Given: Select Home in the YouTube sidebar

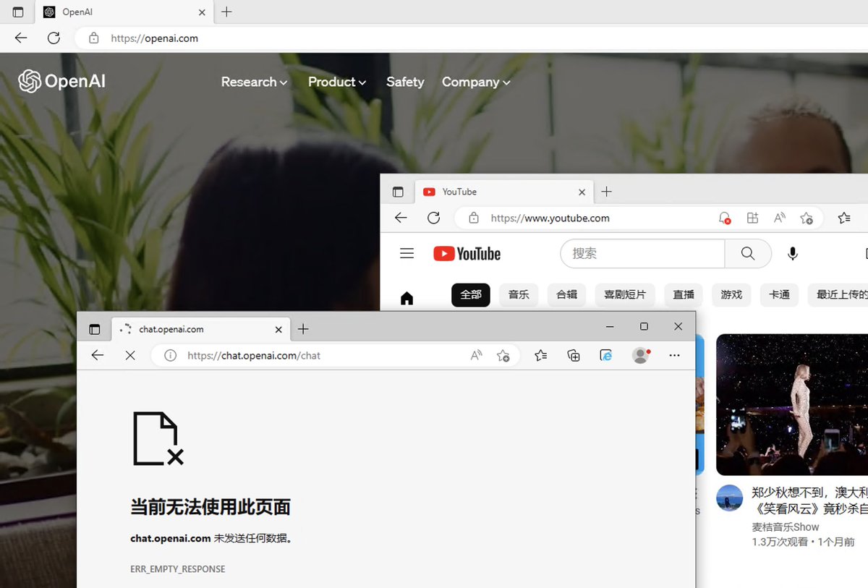Looking at the screenshot, I should click(407, 296).
